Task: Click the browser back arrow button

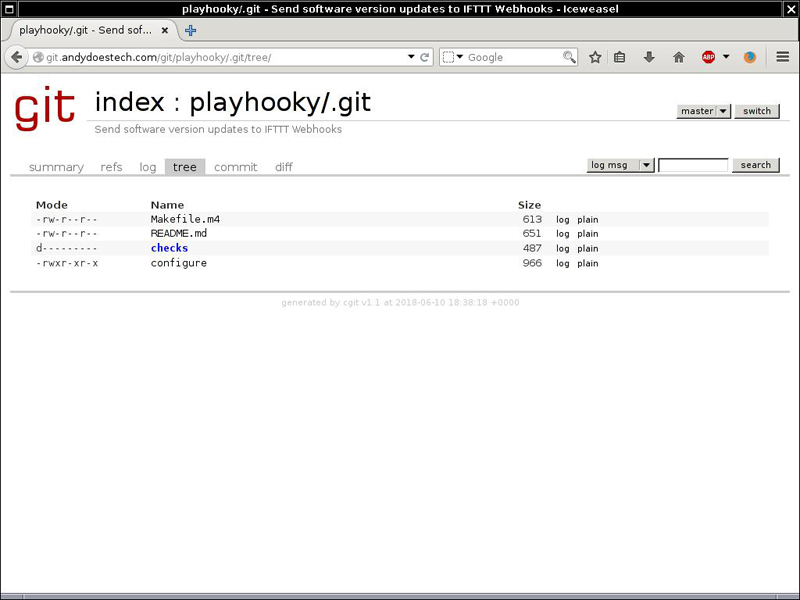Action: pos(16,57)
